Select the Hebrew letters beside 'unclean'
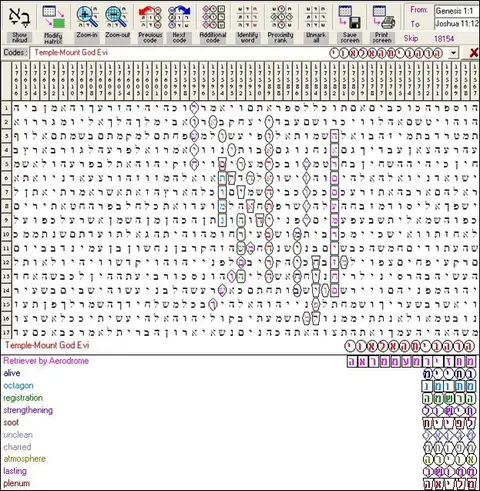 pyautogui.click(x=449, y=436)
